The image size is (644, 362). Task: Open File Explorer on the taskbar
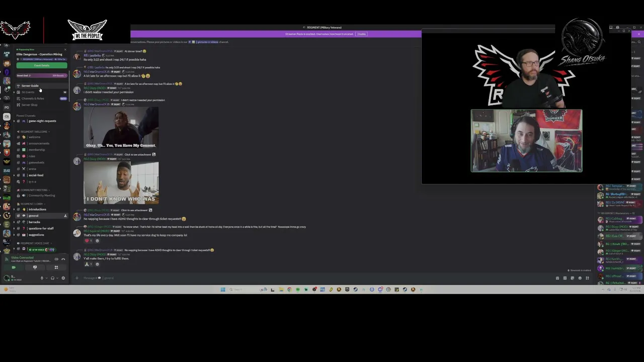(281, 290)
